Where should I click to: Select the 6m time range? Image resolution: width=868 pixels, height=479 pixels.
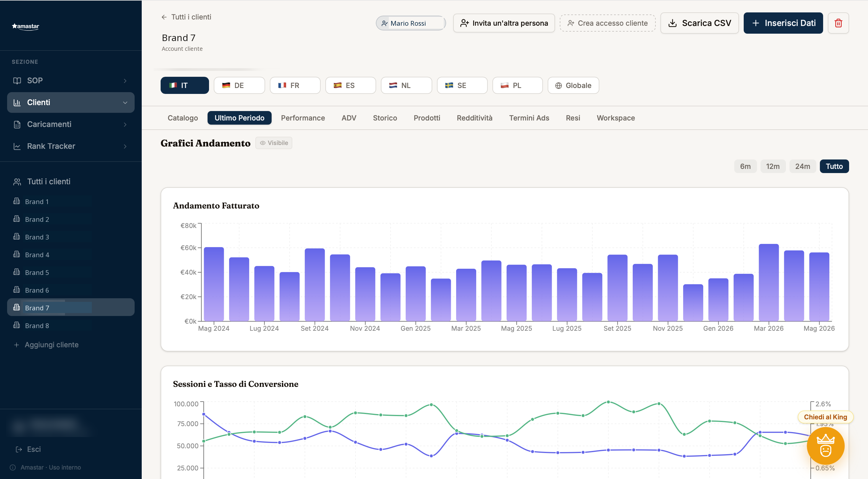pyautogui.click(x=745, y=166)
